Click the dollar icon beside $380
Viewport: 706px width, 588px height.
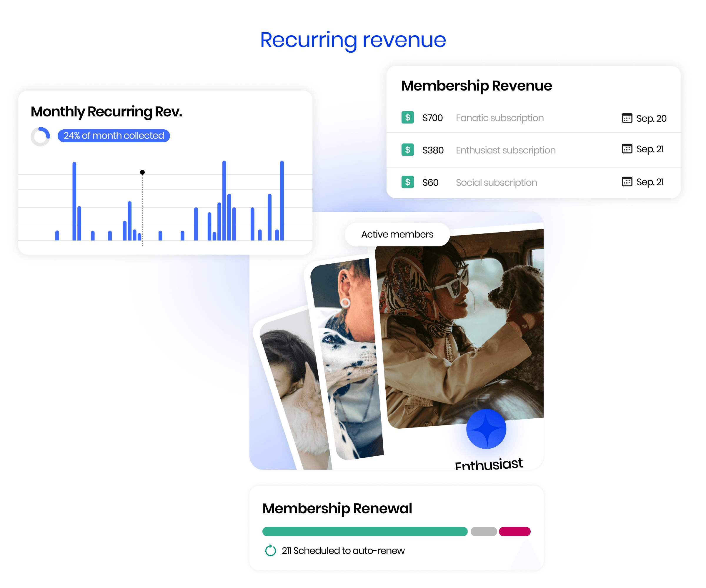coord(407,150)
